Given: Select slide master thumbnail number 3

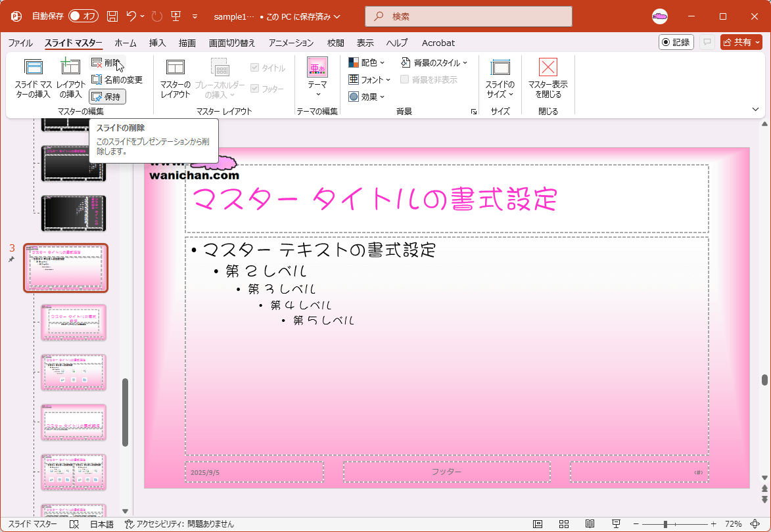Looking at the screenshot, I should (x=66, y=268).
